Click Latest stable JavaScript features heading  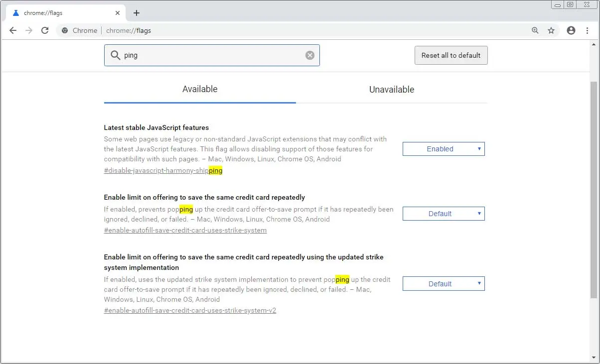coord(156,127)
